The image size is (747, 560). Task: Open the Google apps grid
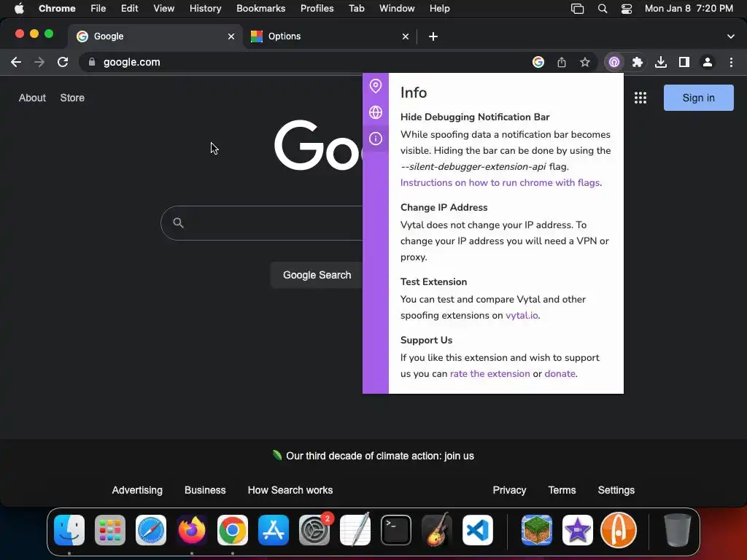tap(640, 98)
